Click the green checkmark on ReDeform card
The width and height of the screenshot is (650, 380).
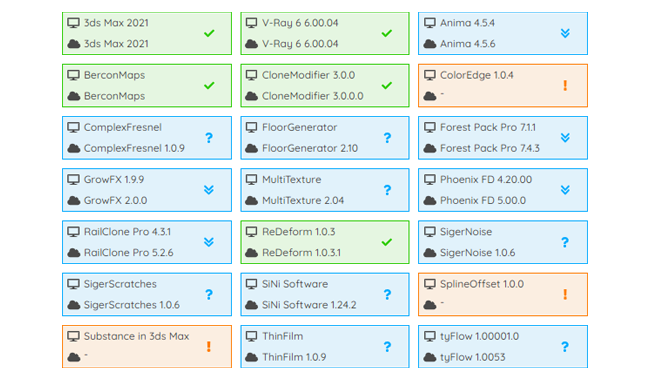click(387, 242)
